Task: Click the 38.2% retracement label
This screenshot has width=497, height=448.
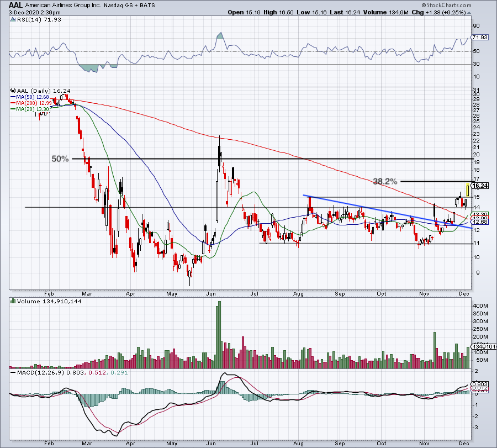Action: click(385, 181)
